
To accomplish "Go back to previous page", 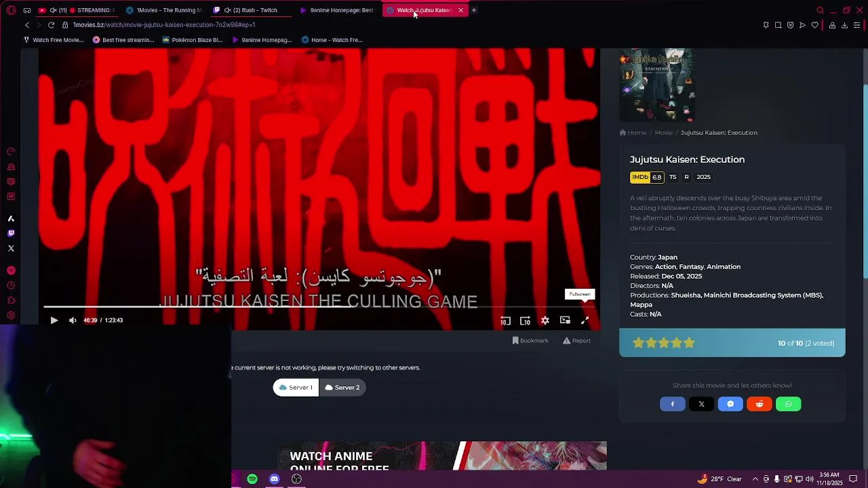I will coord(27,25).
